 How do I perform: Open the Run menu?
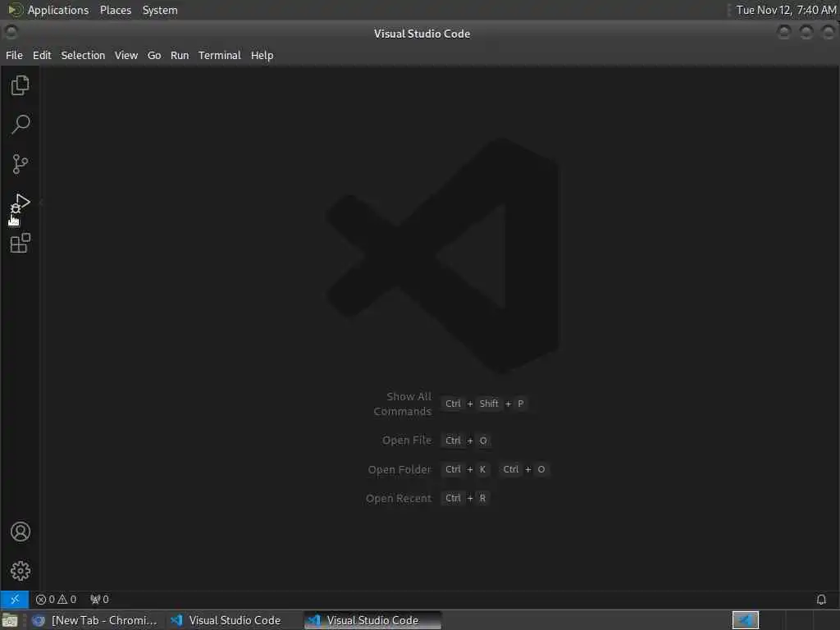point(180,55)
